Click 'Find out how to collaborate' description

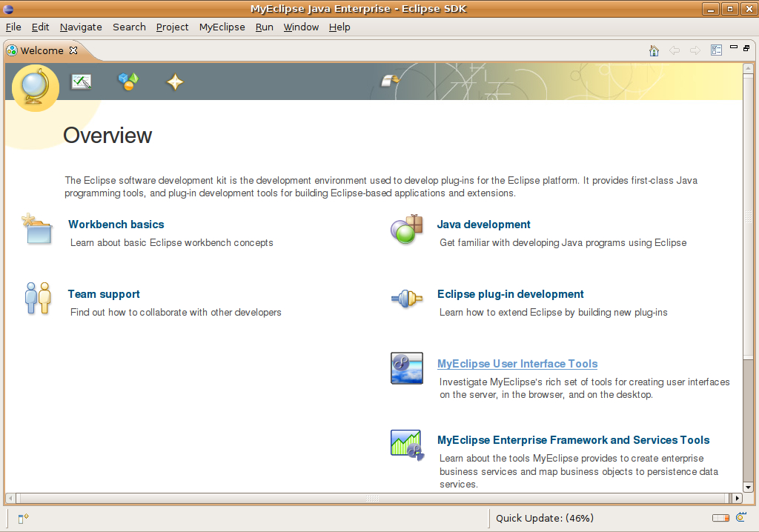coord(176,312)
